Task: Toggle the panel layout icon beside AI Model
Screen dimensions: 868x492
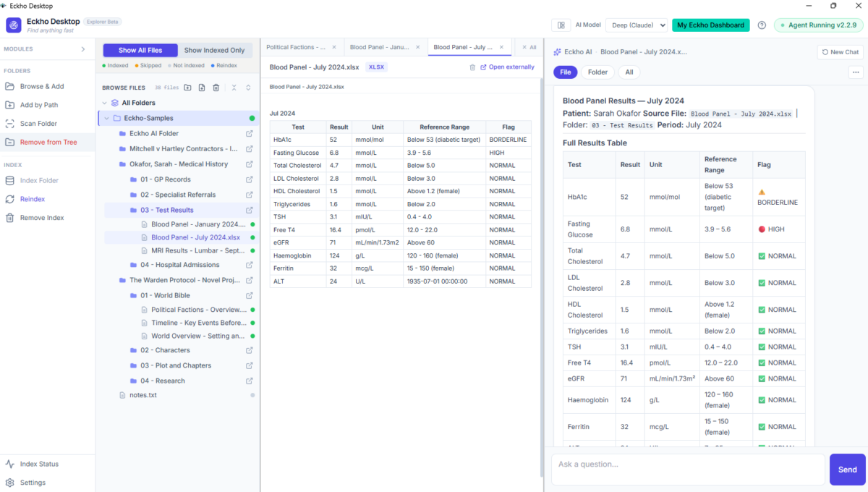Action: [x=561, y=25]
